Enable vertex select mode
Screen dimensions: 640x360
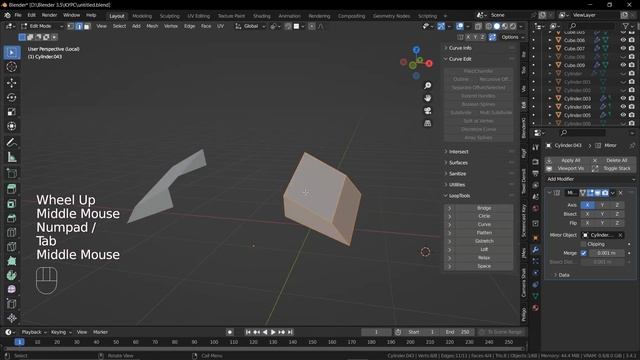(71, 26)
